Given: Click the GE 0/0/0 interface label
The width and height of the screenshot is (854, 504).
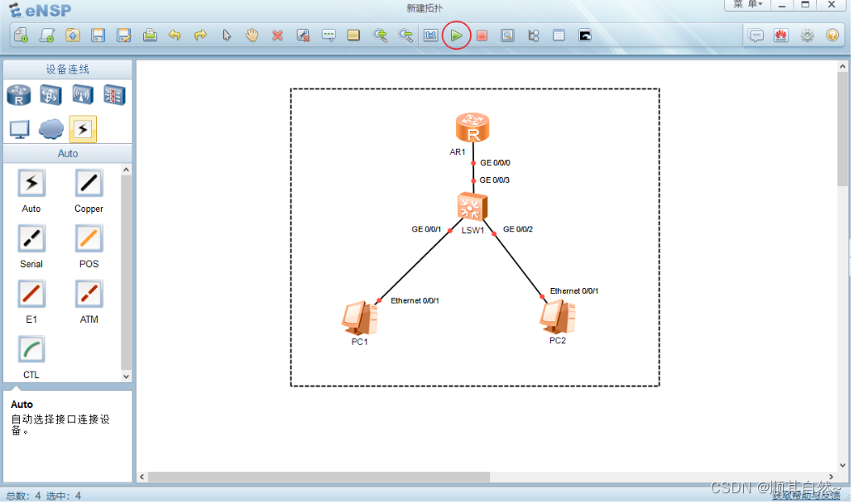Looking at the screenshot, I should point(495,163).
